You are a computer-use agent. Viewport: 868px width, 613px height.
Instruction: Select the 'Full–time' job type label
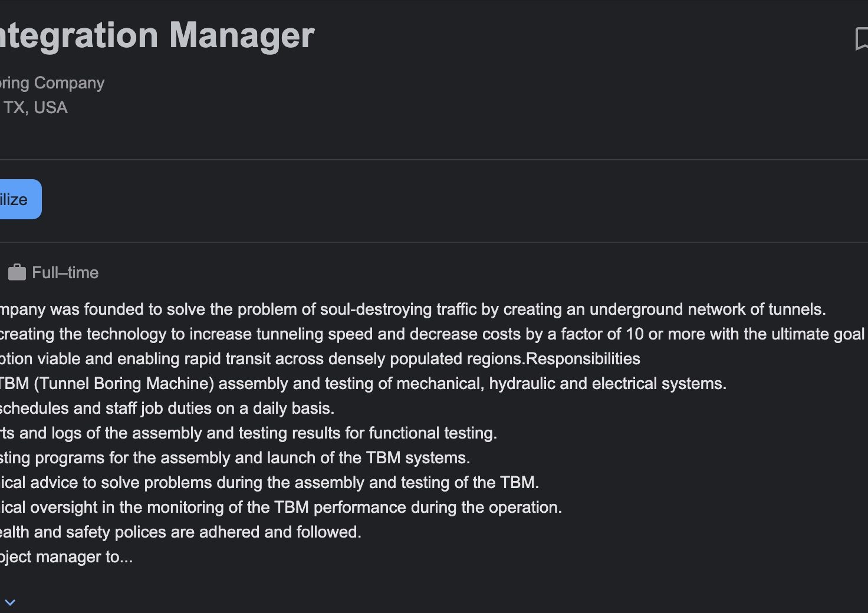[65, 272]
